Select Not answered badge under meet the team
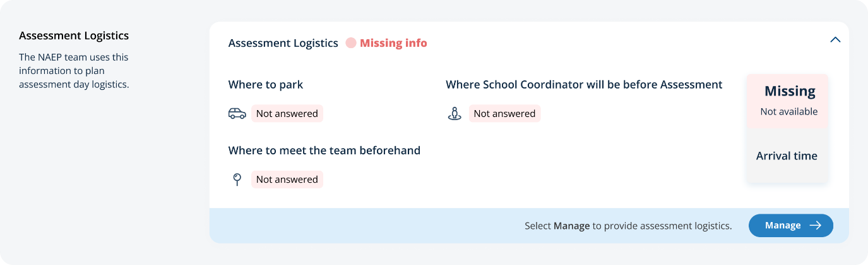 point(287,180)
